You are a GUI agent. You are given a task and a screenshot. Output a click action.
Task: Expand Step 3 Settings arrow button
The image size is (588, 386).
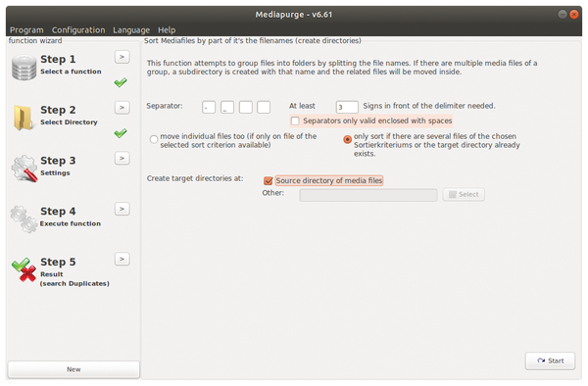(122, 158)
